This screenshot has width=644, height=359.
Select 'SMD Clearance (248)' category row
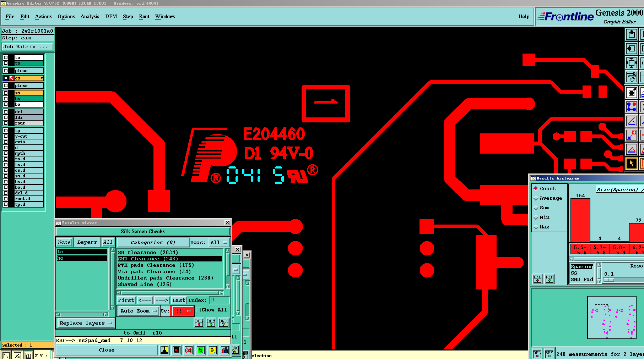point(170,259)
